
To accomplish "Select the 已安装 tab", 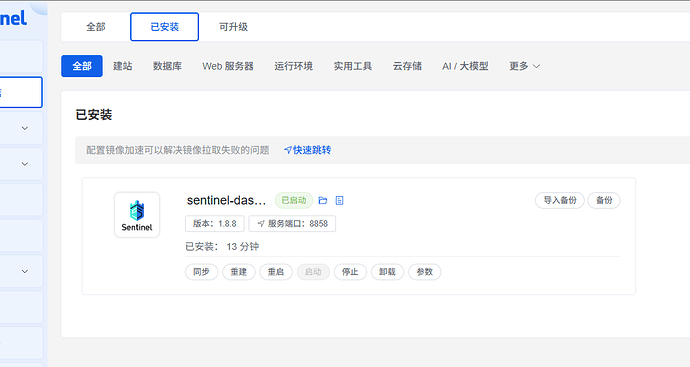I will click(165, 27).
